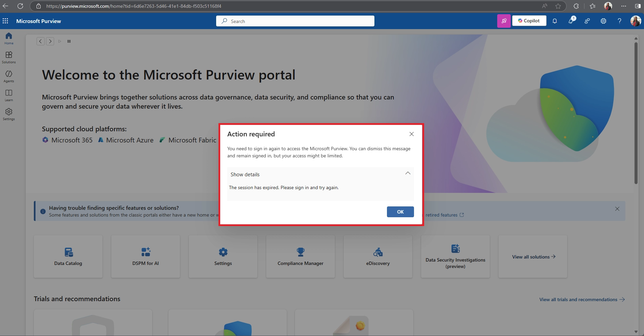The image size is (644, 336).
Task: Click the page vertical scrollbar
Action: point(636,113)
